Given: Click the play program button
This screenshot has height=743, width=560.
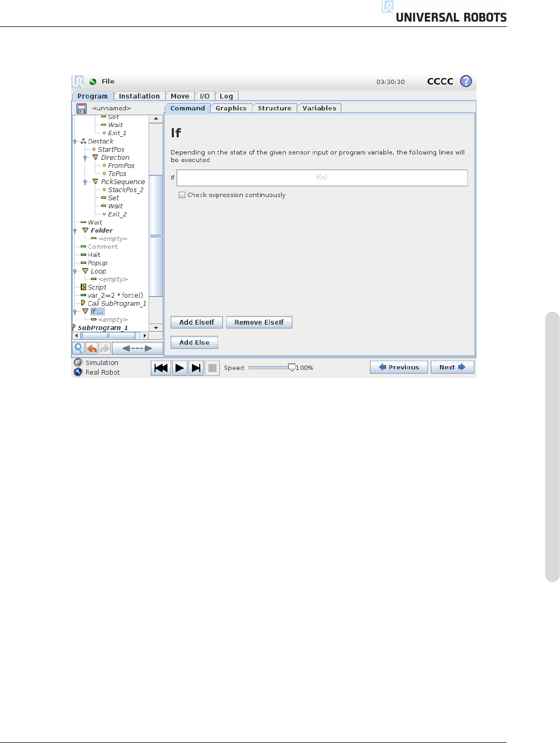Looking at the screenshot, I should [x=180, y=368].
